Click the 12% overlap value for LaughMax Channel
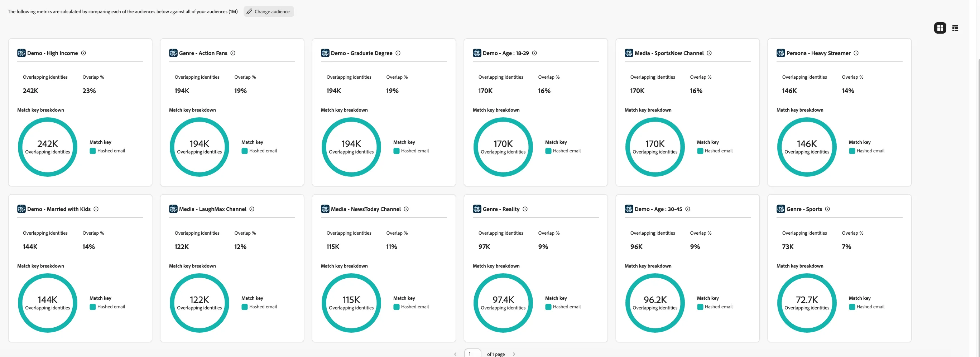980x357 pixels. pos(240,247)
